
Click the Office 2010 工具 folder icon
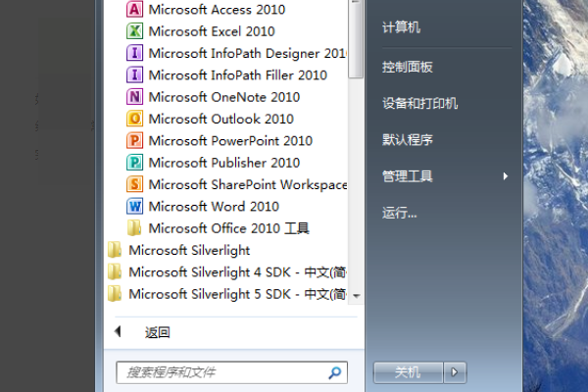pos(134,228)
